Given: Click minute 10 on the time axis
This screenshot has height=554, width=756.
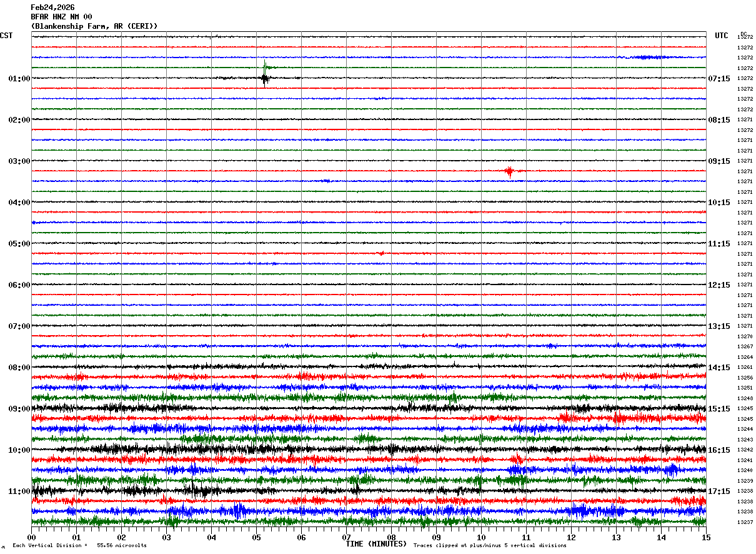Looking at the screenshot, I should coord(481,537).
